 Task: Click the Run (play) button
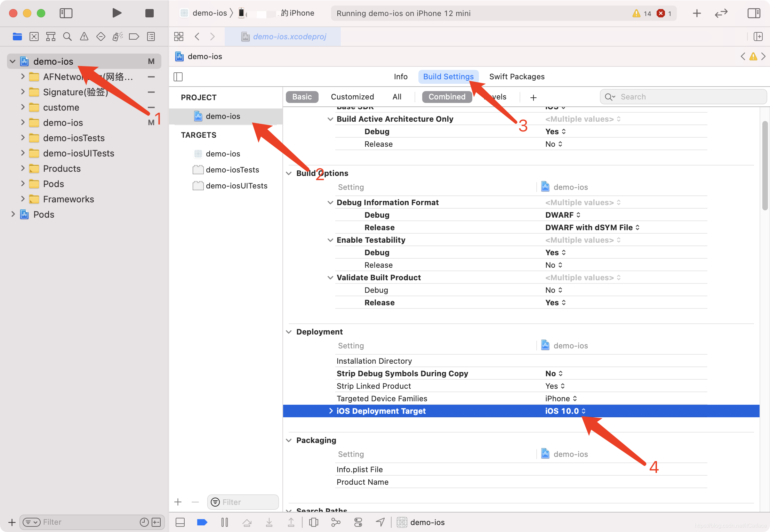117,13
